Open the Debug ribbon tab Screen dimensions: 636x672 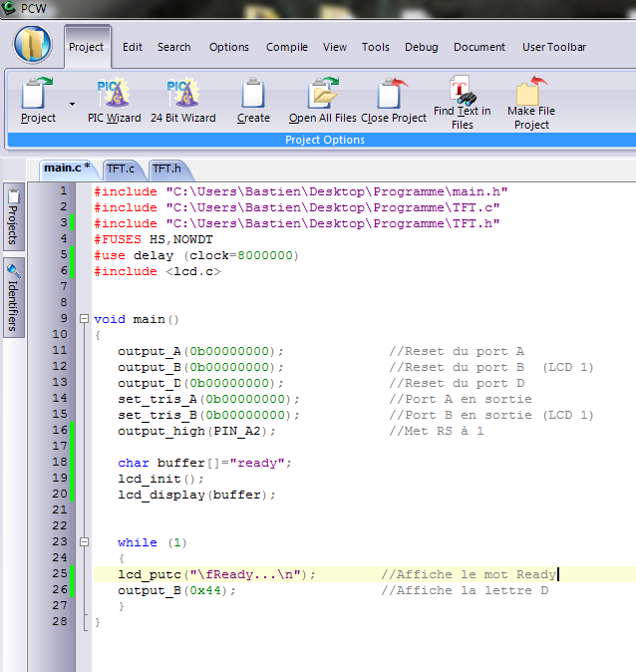[422, 47]
